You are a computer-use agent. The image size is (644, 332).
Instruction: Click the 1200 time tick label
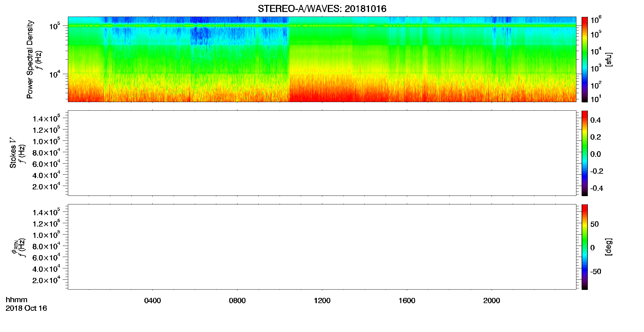322,301
